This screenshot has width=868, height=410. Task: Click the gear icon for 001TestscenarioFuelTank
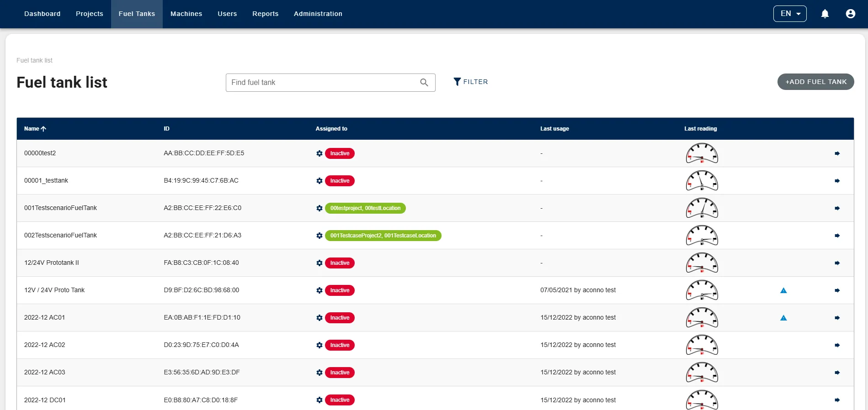pos(320,208)
